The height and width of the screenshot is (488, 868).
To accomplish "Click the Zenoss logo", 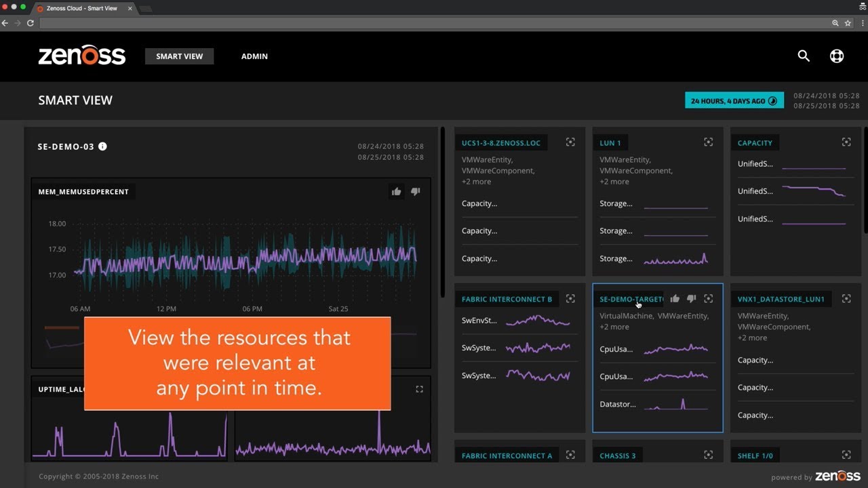I will coord(82,56).
